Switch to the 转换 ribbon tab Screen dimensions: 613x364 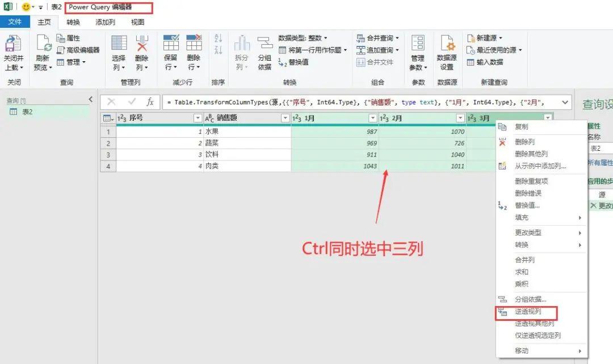(73, 22)
